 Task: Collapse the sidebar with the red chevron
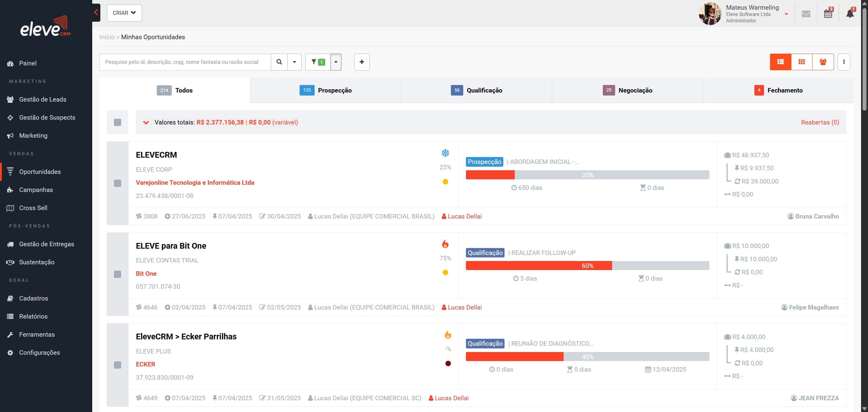(96, 12)
